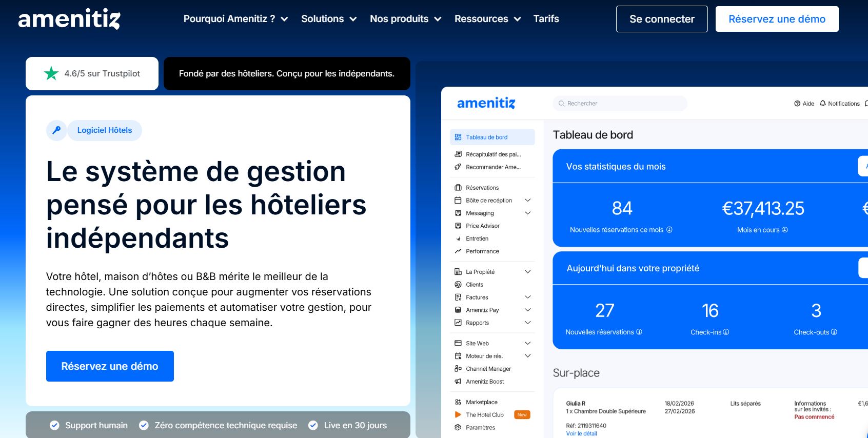Click the Logiciel Hôtels blue pill tag

[105, 130]
